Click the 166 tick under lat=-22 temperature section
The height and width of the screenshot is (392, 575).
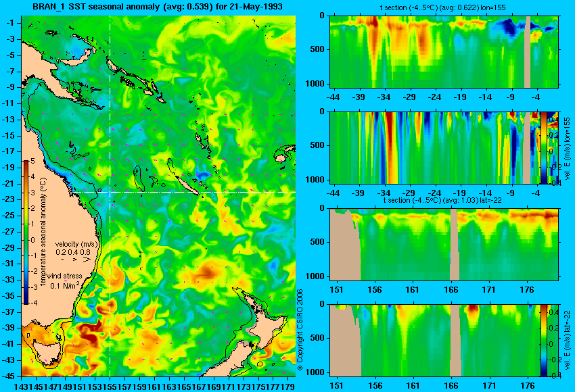click(x=451, y=290)
